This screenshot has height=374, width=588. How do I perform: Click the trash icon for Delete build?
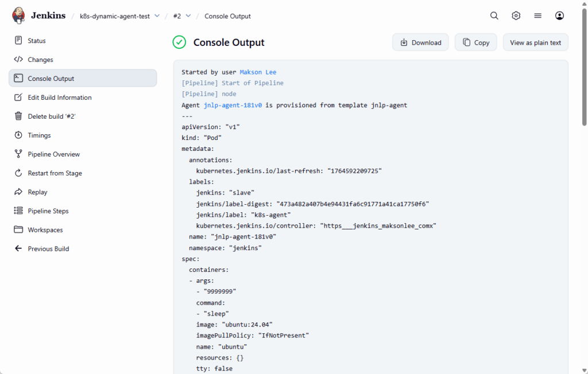18,116
